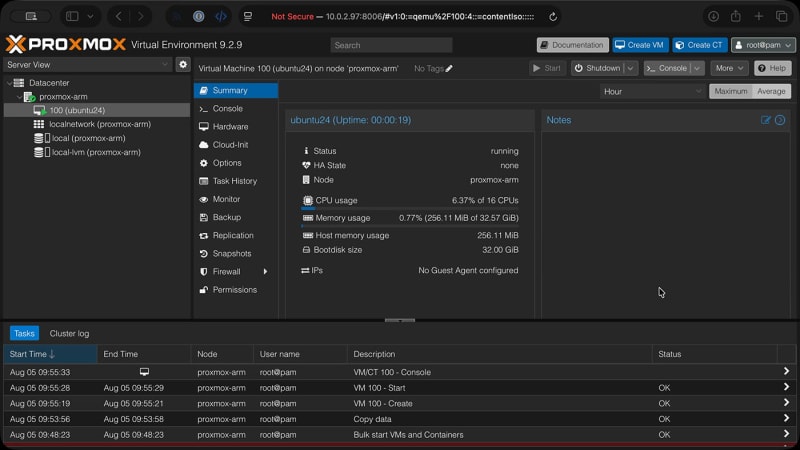
Task: Open details arrow for VM 100 - Start task
Action: pos(786,387)
